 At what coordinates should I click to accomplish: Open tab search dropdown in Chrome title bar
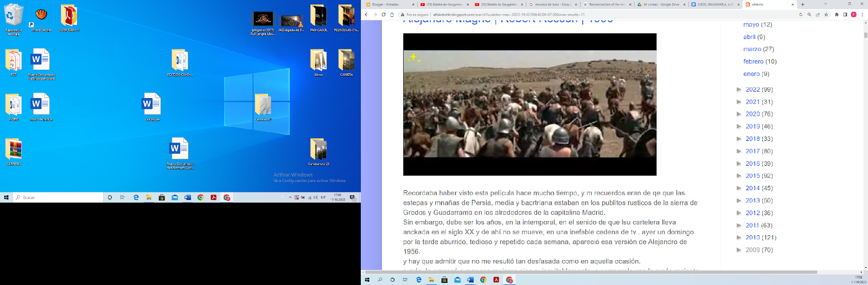coord(825,4)
